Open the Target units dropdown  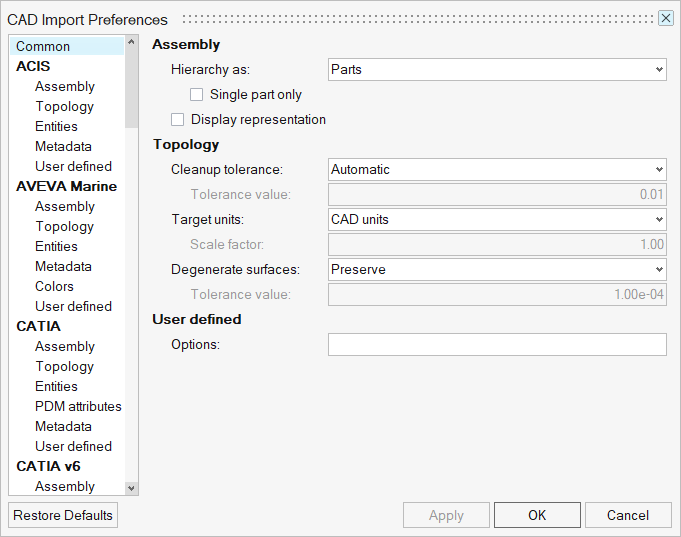(x=497, y=220)
